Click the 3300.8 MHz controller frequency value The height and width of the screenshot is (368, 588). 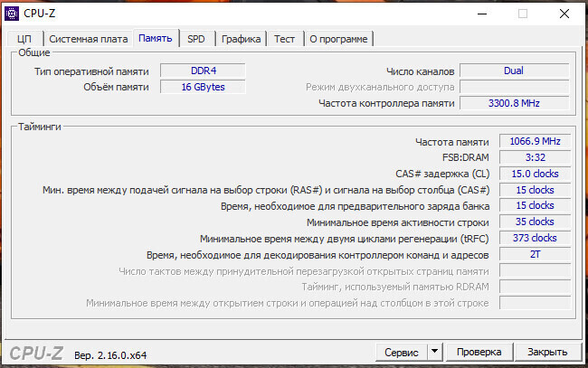coord(514,103)
